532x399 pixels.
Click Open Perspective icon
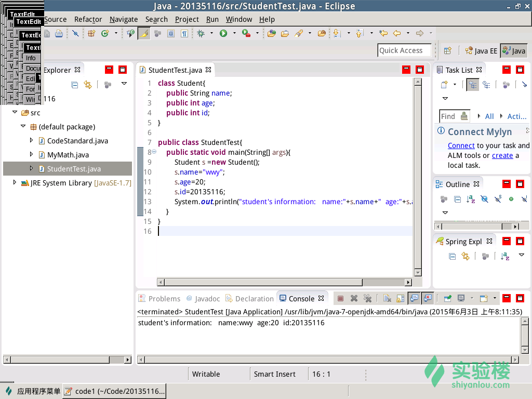(448, 50)
